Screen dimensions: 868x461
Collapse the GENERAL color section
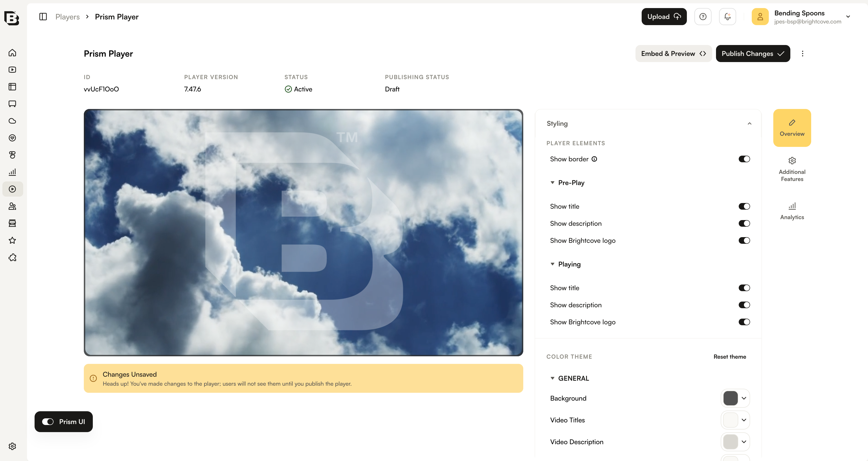pos(552,378)
